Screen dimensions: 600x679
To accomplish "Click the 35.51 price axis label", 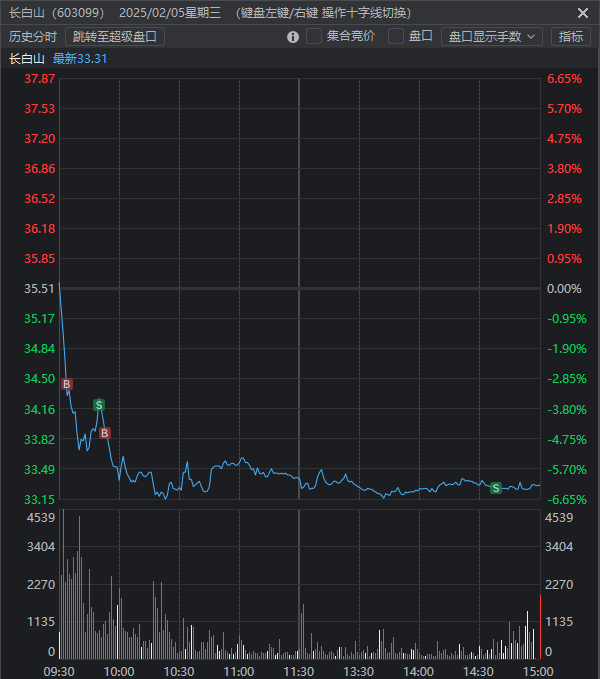I will pos(40,289).
